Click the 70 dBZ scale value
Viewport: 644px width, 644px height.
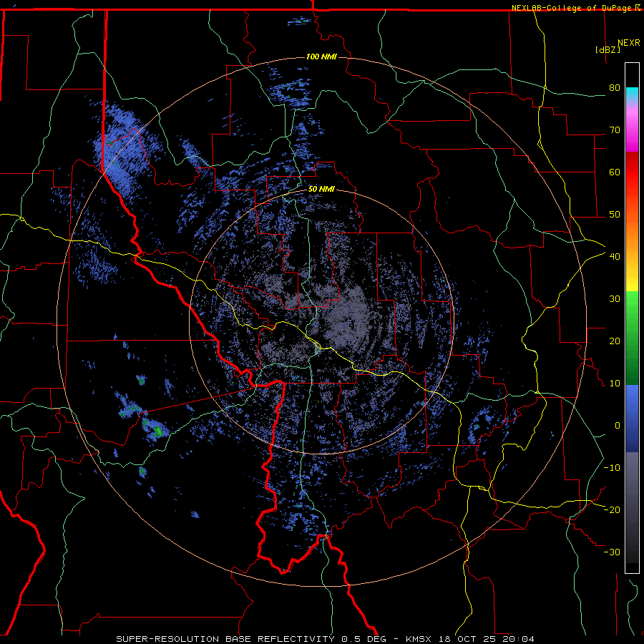click(x=615, y=130)
